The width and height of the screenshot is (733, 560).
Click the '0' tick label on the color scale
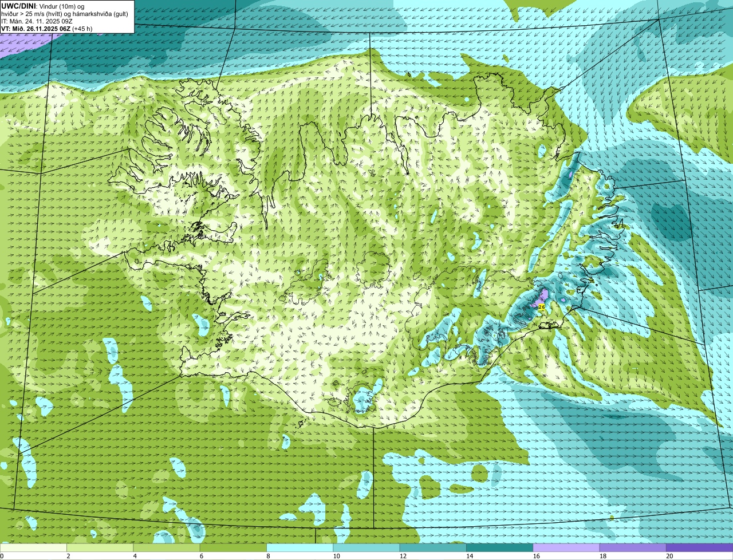2,556
